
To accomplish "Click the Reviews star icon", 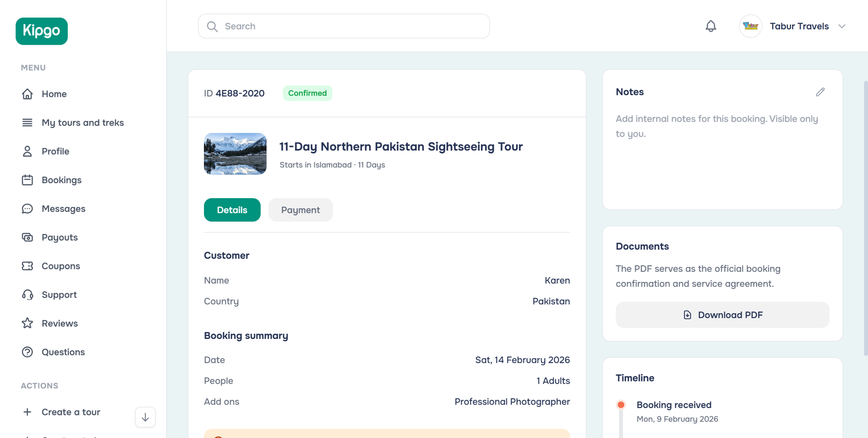I will [x=28, y=324].
